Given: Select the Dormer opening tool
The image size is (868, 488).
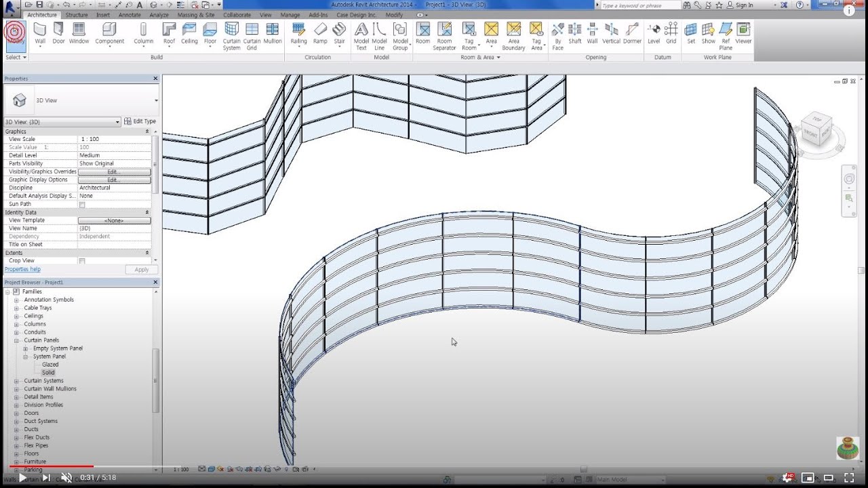Looking at the screenshot, I should coord(632,33).
